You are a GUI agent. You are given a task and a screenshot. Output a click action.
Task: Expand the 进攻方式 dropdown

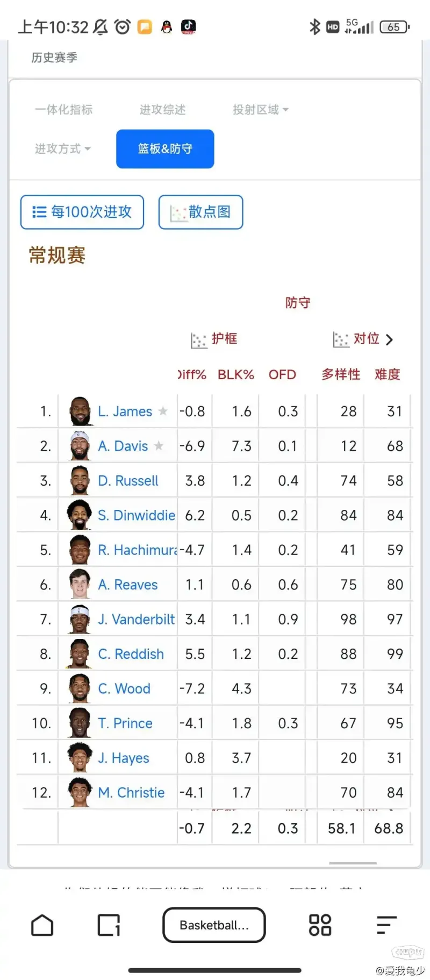62,149
